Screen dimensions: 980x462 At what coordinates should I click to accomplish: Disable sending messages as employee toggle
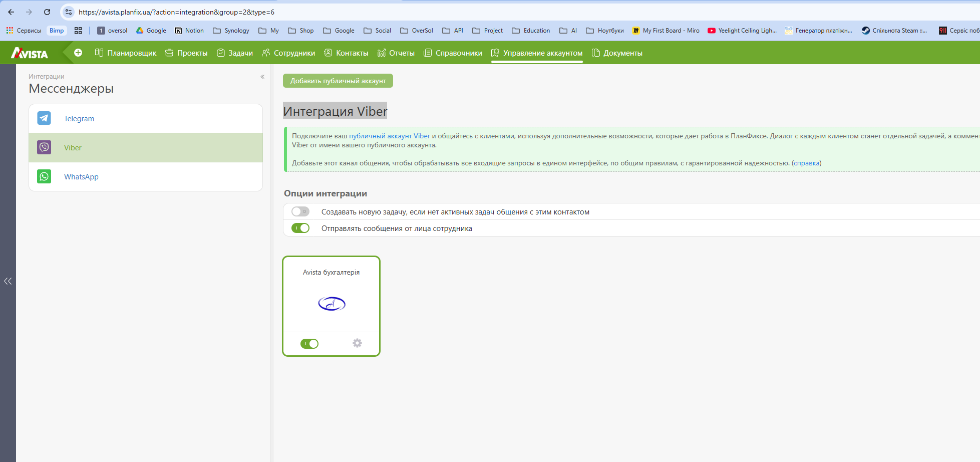[x=300, y=228]
